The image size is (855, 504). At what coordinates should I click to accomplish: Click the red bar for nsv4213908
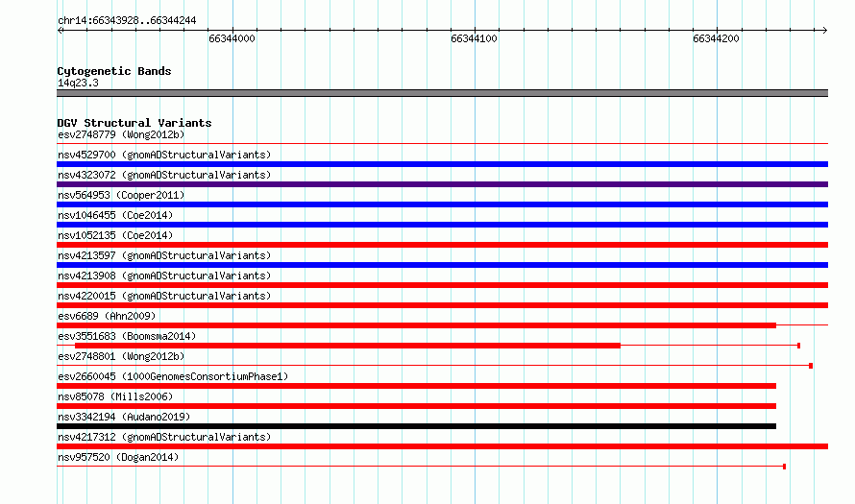pyautogui.click(x=442, y=285)
